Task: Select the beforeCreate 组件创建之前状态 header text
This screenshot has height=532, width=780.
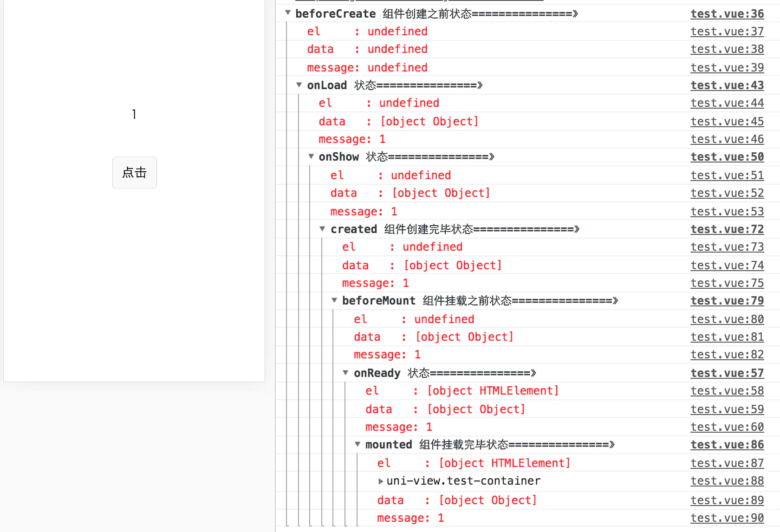Action: pyautogui.click(x=436, y=14)
